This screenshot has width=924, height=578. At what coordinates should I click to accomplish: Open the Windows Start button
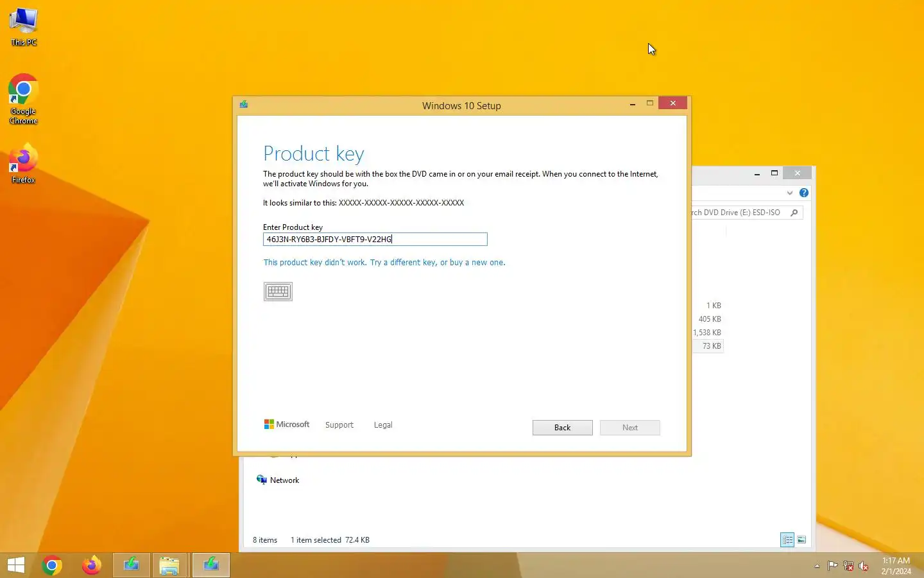tap(16, 565)
